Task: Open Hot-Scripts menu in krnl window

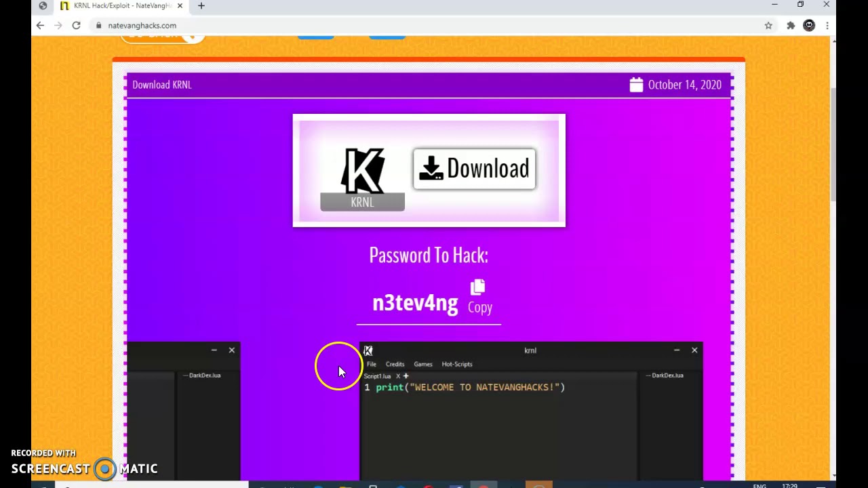Action: coord(457,364)
